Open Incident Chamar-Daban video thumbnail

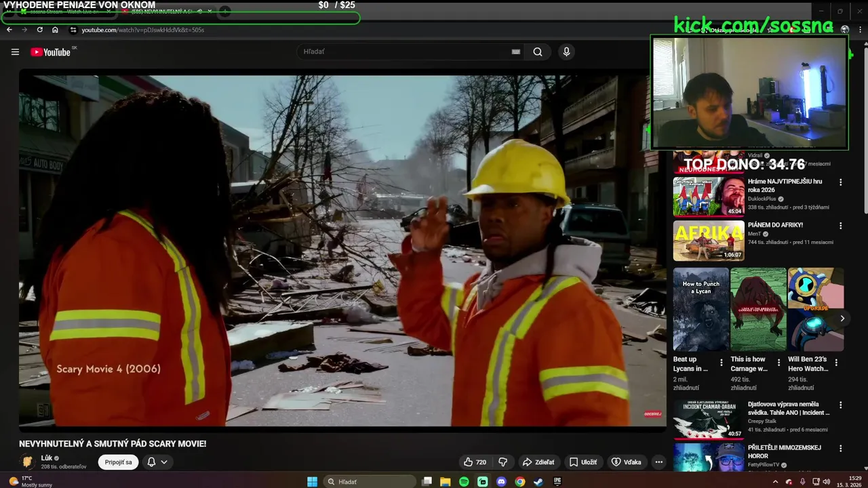[709, 420]
